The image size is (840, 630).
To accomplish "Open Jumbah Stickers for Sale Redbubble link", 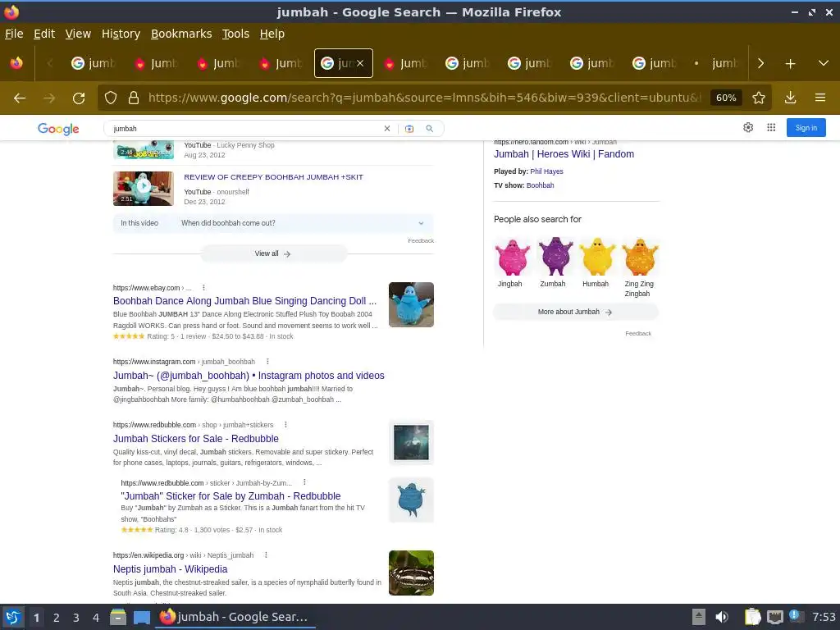I will pyautogui.click(x=195, y=439).
